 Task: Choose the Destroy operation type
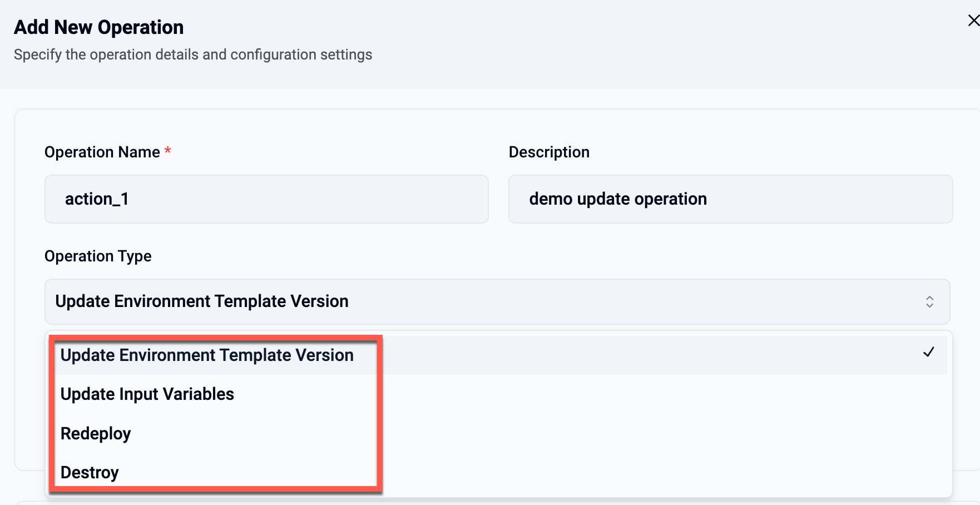(x=90, y=472)
